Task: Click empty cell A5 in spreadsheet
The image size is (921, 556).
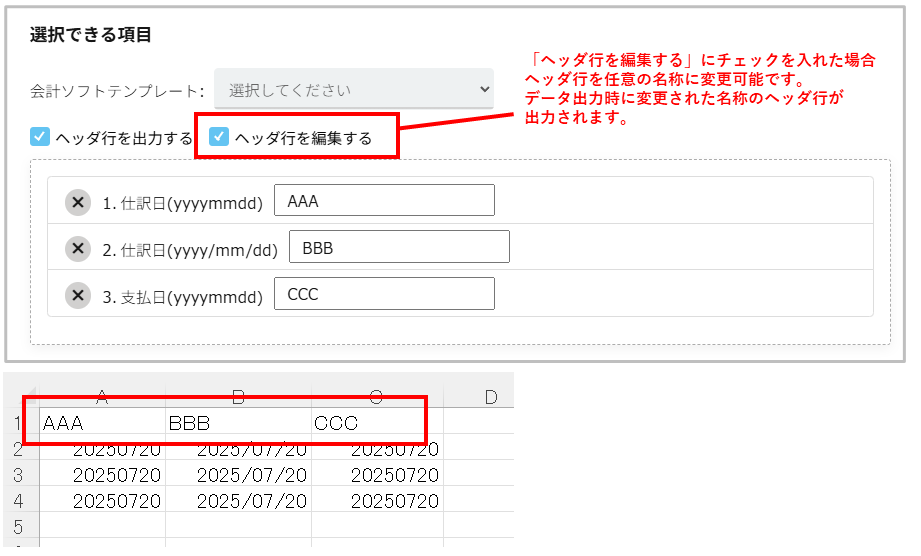Action: pyautogui.click(x=103, y=527)
